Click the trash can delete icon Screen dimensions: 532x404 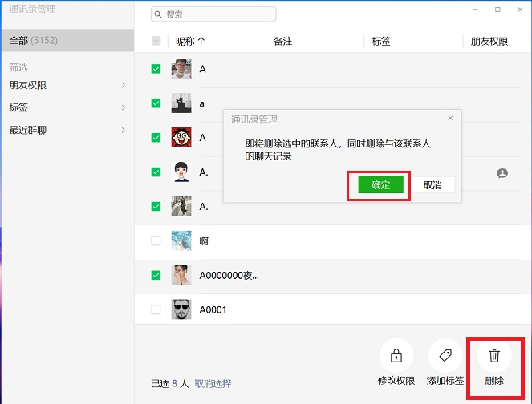494,355
